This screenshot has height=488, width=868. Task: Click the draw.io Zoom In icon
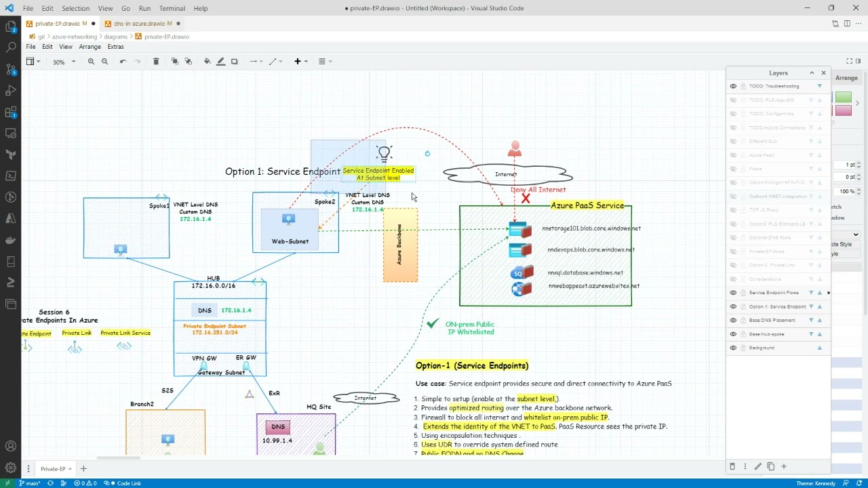pos(91,62)
